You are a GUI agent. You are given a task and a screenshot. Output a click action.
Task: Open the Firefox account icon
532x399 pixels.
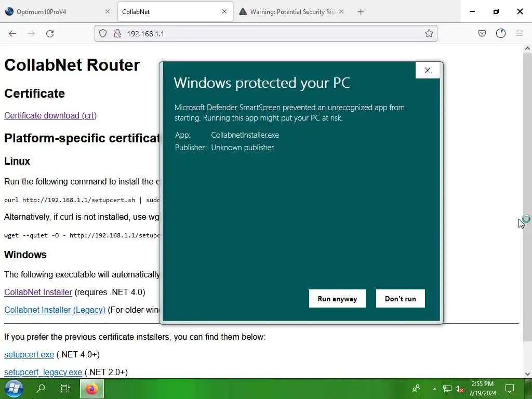501,33
